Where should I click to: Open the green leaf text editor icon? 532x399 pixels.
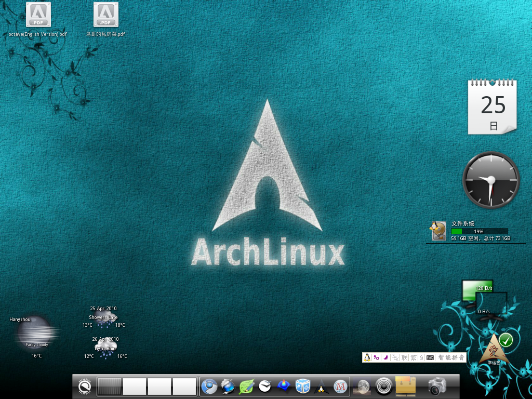tap(246, 386)
